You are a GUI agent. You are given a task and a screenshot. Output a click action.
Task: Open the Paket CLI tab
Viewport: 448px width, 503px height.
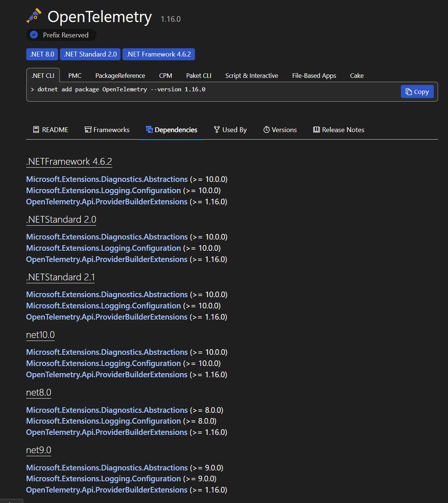tap(199, 75)
